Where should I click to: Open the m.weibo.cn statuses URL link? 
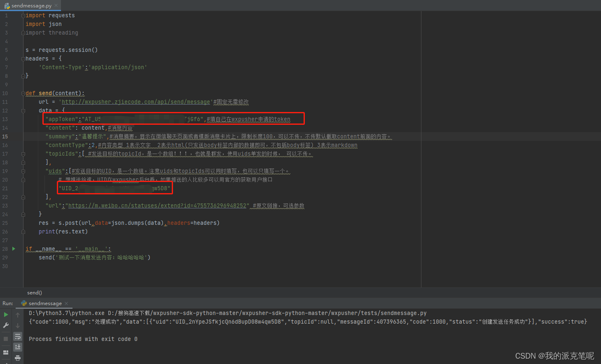157,206
